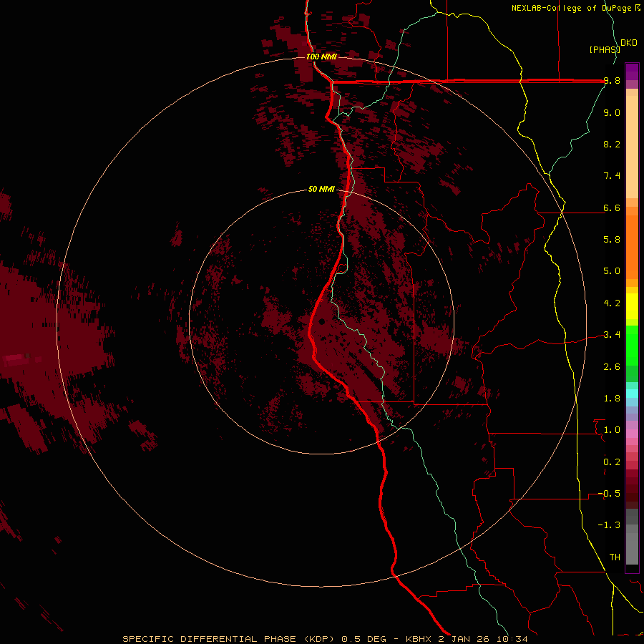Click the 5.8 scale value
This screenshot has width=644, height=644.
[x=612, y=240]
